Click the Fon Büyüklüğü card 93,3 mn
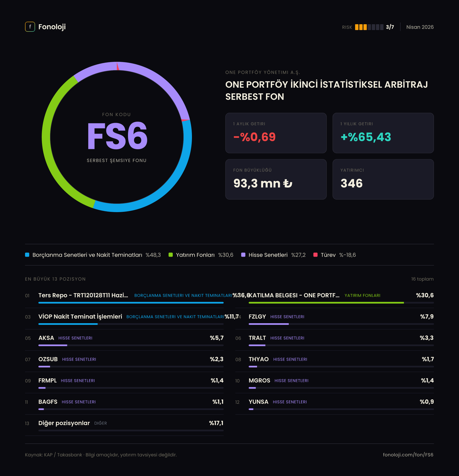The image size is (459, 476). pos(276,179)
